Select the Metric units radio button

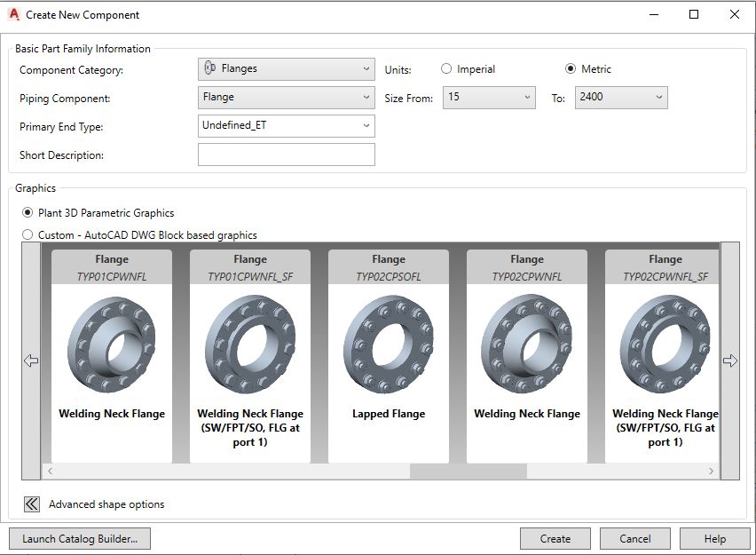click(571, 69)
